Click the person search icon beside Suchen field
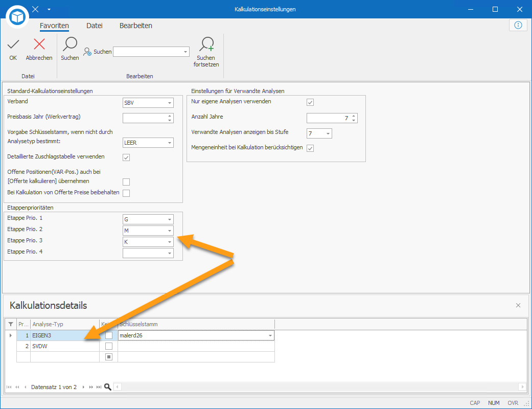The height and width of the screenshot is (409, 532). point(87,52)
